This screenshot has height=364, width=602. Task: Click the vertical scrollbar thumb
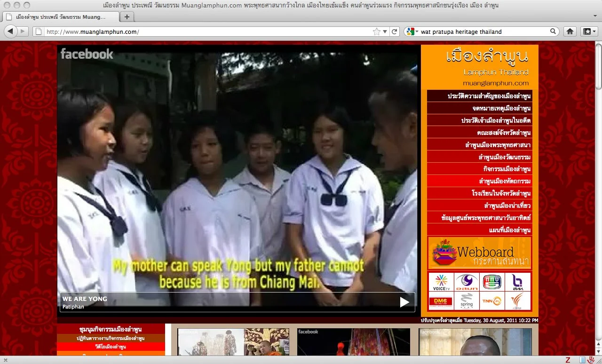[x=598, y=66]
